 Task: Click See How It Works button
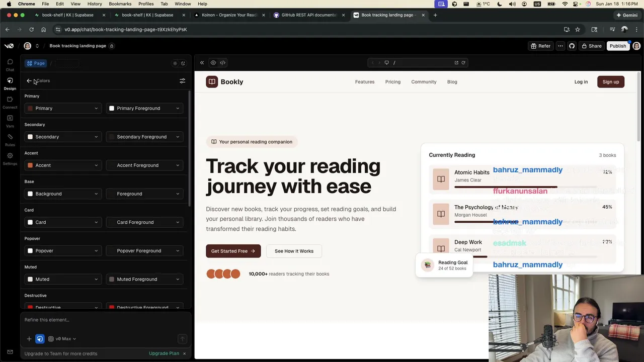[294, 251]
